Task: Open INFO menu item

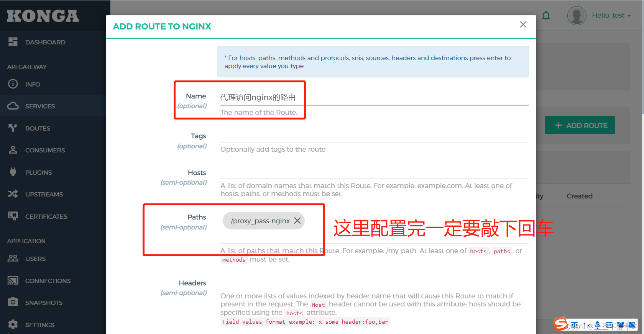Action: tap(33, 84)
